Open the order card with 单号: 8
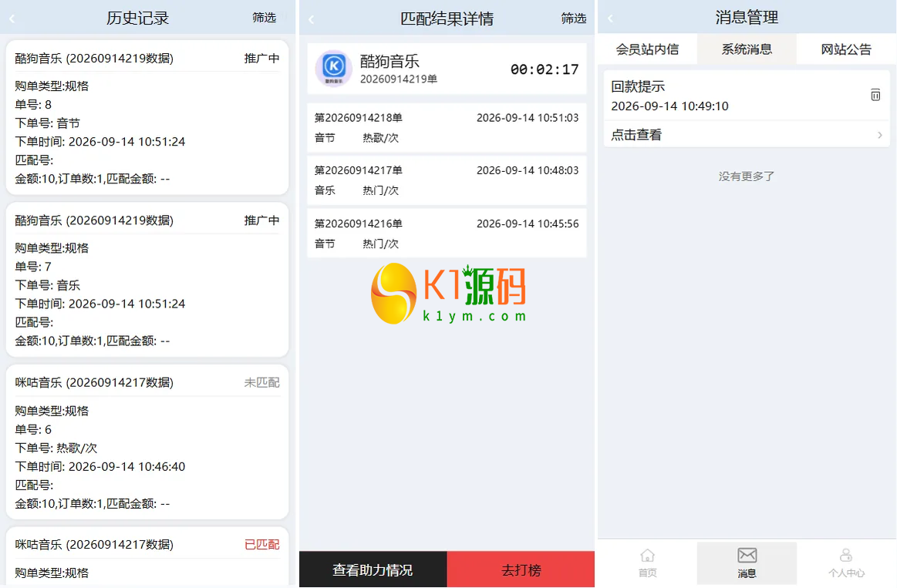This screenshot has height=588, width=897. [x=147, y=118]
